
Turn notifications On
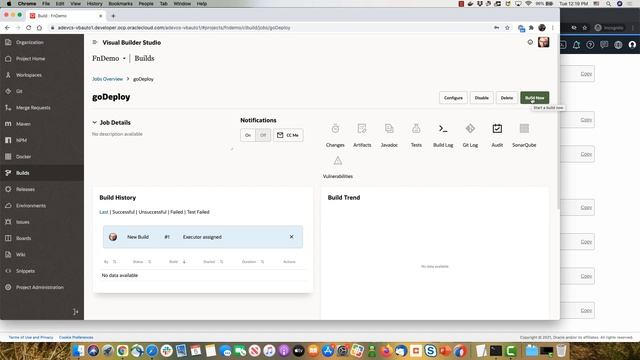pos(248,135)
